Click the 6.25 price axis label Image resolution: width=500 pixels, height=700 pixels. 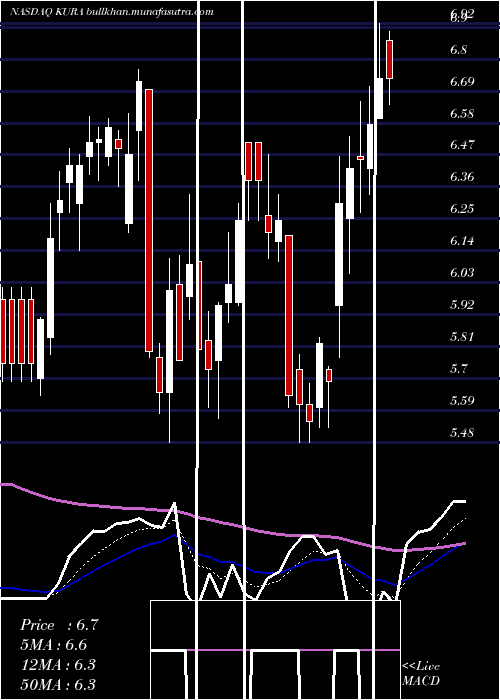click(x=461, y=209)
